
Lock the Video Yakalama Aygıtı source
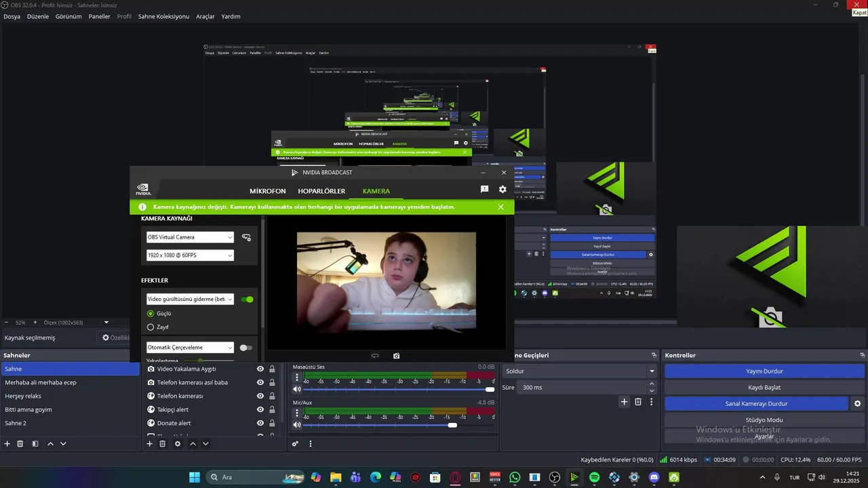tap(272, 369)
